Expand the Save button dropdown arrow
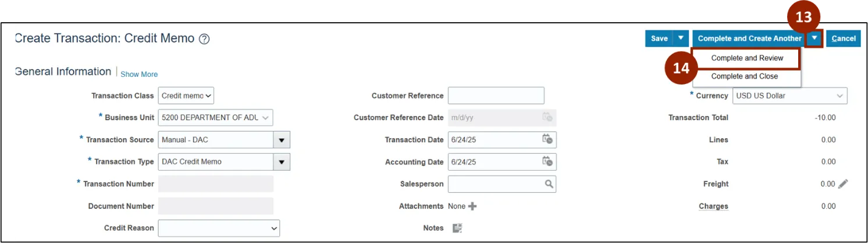Screen dimensions: 868x243 681,38
